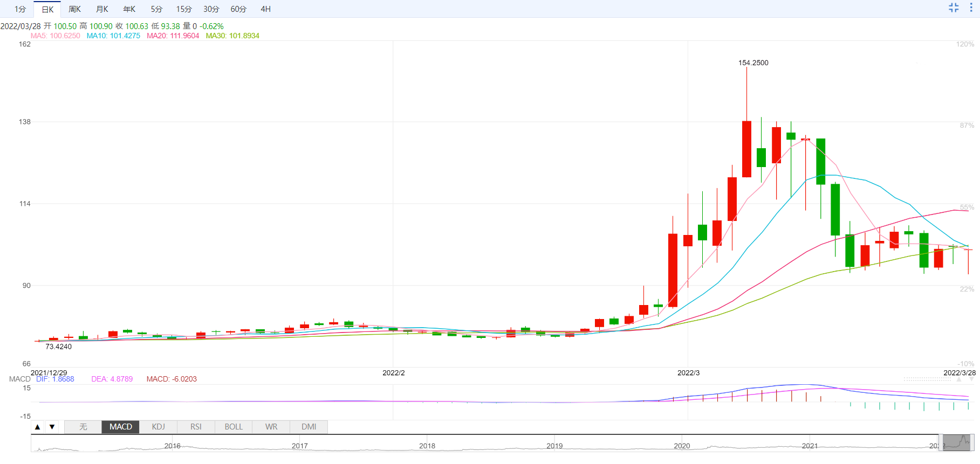Click the 120% right axis label
Image resolution: width=980 pixels, height=464 pixels.
pos(965,44)
